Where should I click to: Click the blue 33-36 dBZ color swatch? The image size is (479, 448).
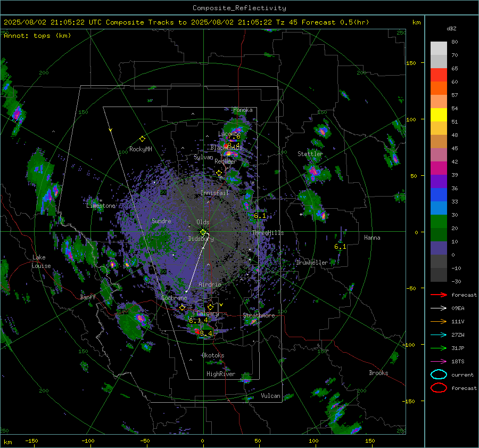point(439,195)
